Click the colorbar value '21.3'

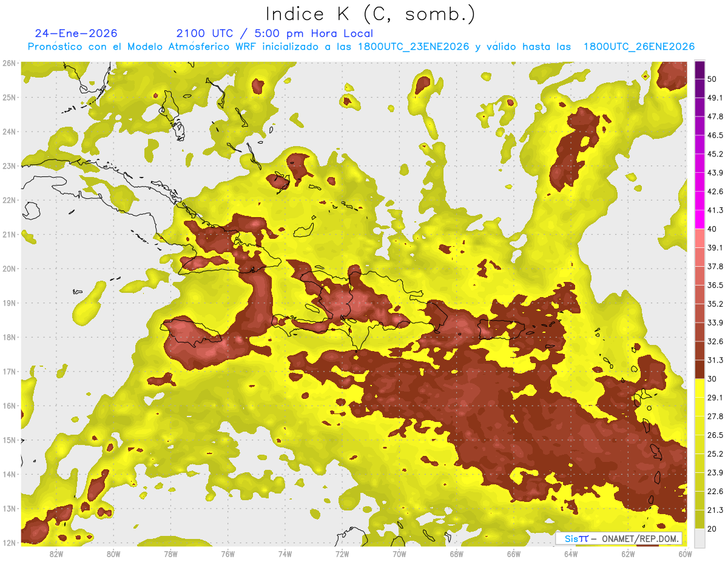pyautogui.click(x=715, y=510)
